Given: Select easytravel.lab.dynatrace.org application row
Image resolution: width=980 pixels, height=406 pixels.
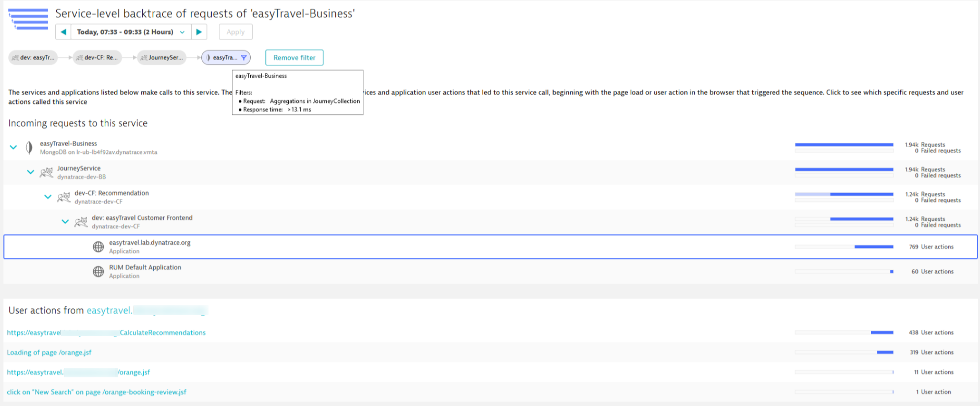Looking at the screenshot, I should [490, 247].
